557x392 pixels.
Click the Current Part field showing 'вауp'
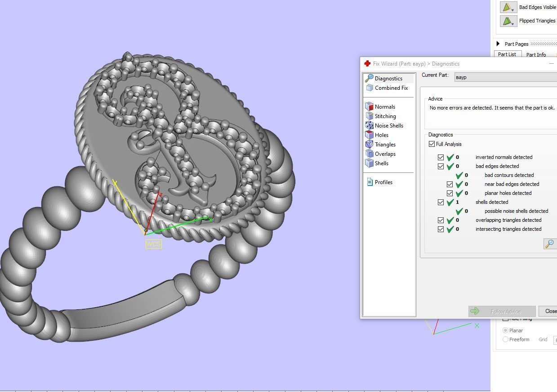(x=505, y=77)
